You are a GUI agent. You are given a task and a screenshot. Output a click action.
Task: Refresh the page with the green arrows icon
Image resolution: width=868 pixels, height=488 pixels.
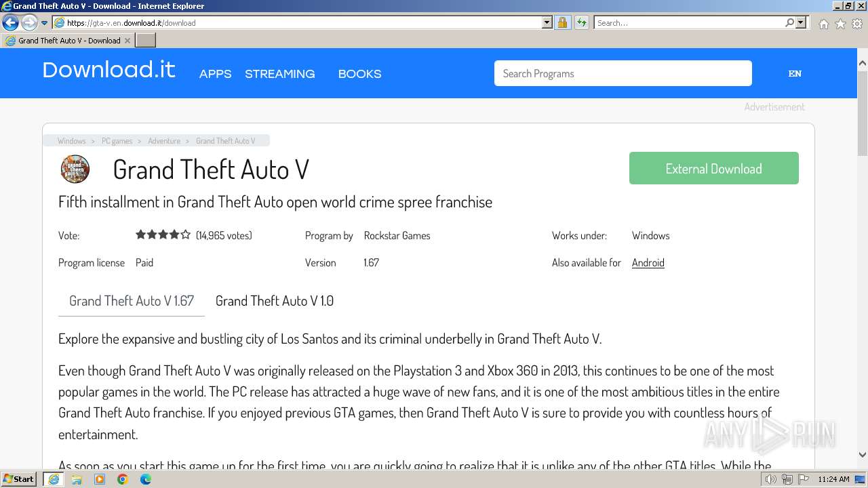coord(581,22)
